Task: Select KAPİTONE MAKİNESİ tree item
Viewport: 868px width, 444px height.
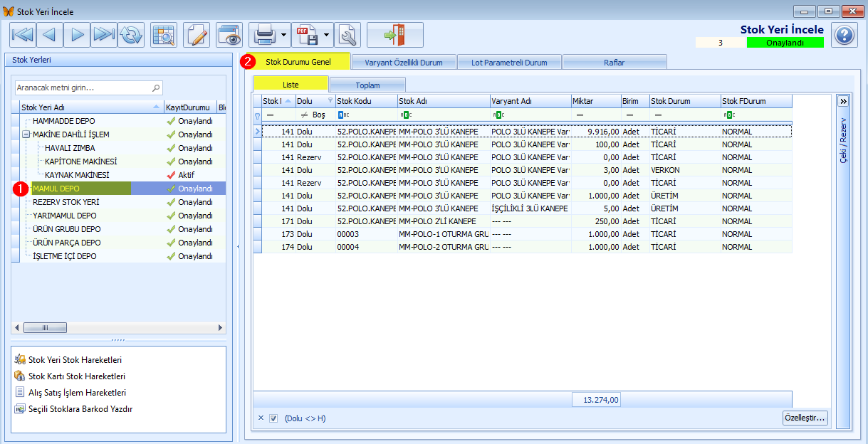Action: (80, 162)
